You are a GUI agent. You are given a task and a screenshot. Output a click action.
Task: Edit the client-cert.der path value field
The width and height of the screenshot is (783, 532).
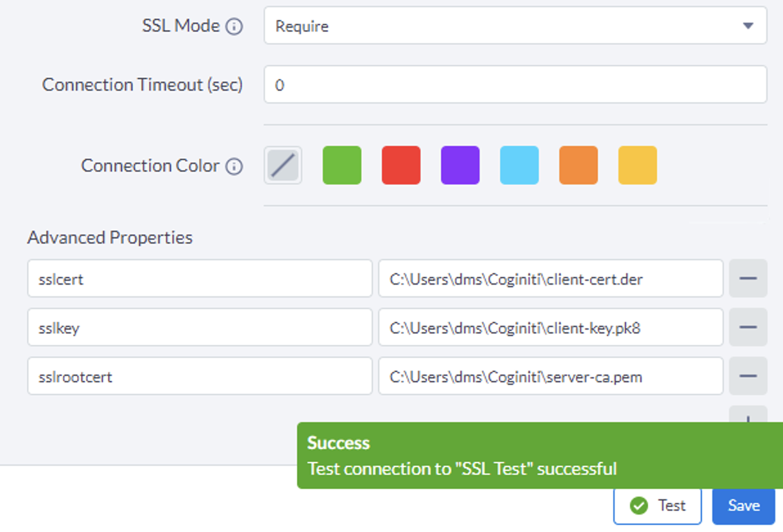tap(551, 278)
